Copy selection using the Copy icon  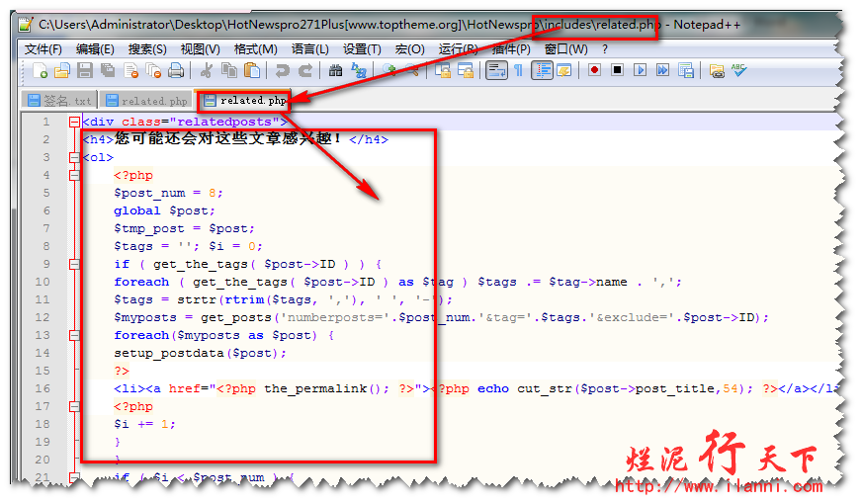pos(228,70)
